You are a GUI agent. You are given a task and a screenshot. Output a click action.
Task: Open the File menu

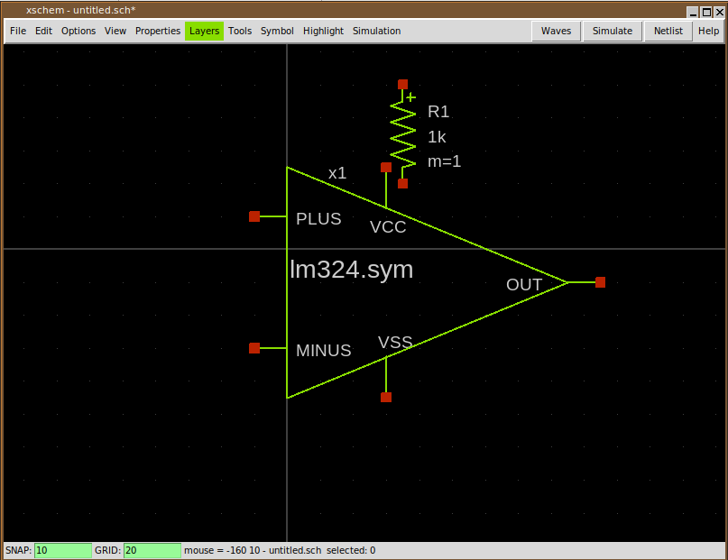coord(18,31)
